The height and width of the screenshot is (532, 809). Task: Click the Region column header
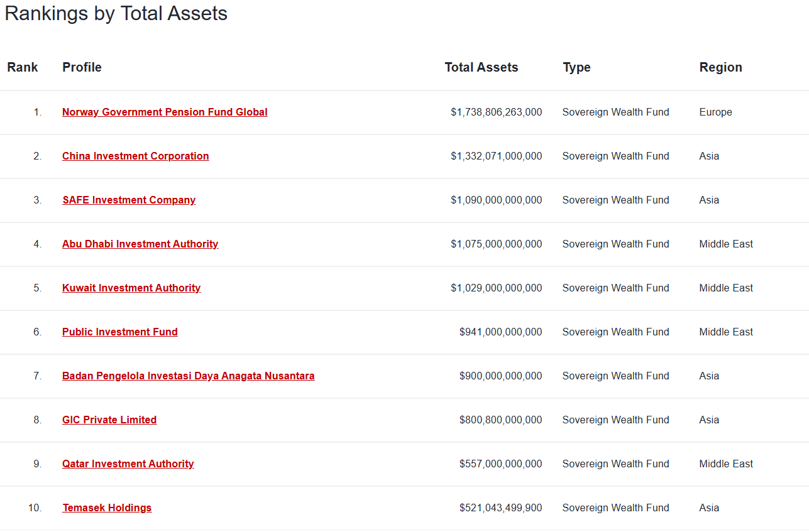point(720,67)
